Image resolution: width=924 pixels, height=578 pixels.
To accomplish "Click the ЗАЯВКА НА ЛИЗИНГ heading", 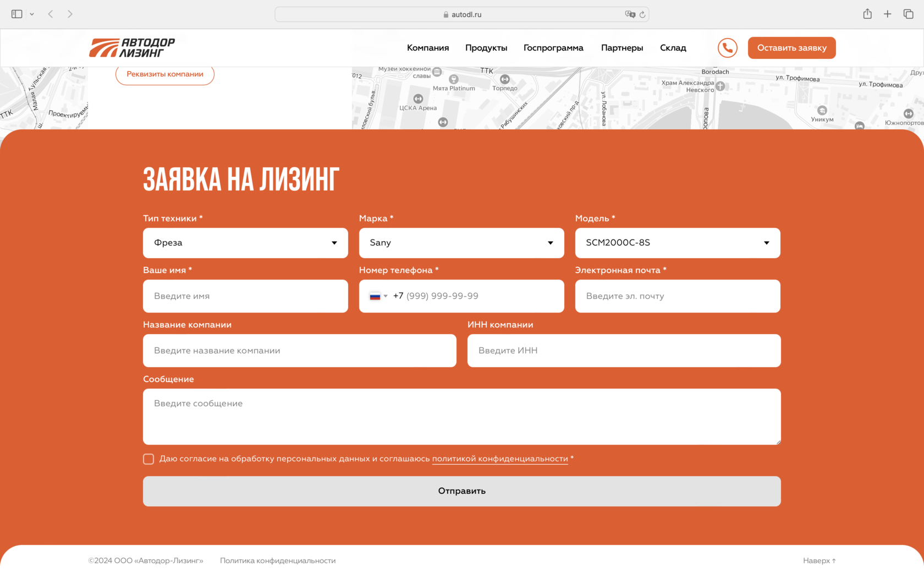I will point(241,179).
